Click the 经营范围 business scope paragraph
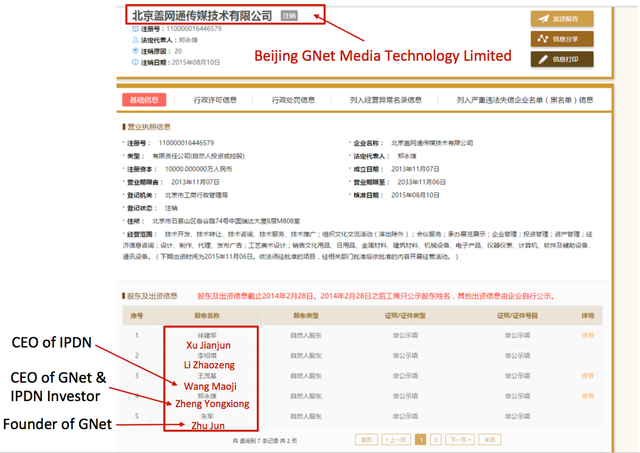The width and height of the screenshot is (640, 453). pyautogui.click(x=358, y=245)
